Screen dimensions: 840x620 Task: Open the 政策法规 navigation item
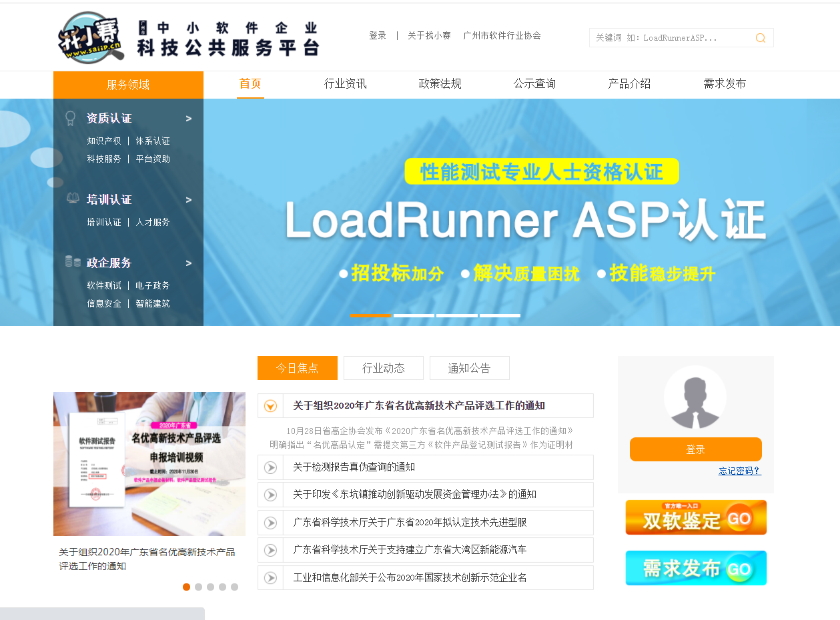click(x=440, y=84)
